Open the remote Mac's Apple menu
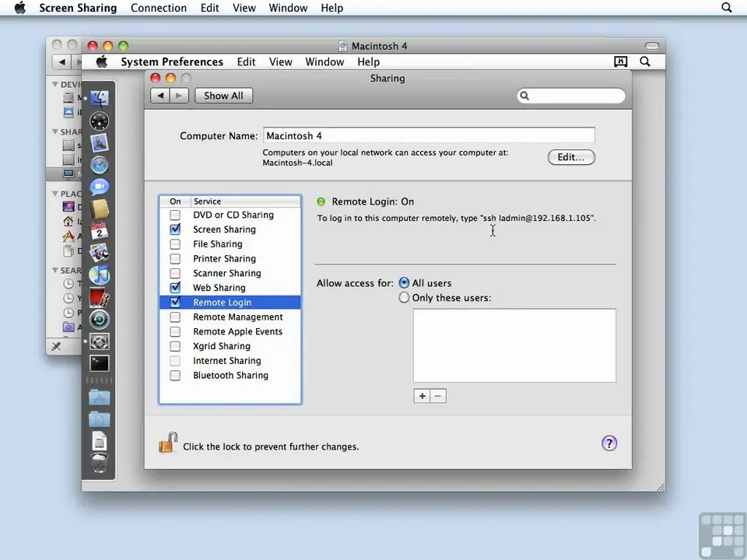Screen dimensions: 747x560 (101, 61)
